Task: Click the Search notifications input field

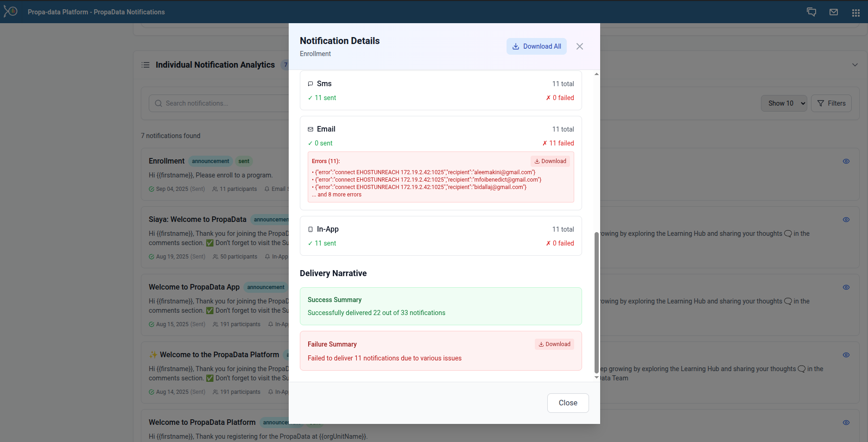Action: click(x=222, y=103)
